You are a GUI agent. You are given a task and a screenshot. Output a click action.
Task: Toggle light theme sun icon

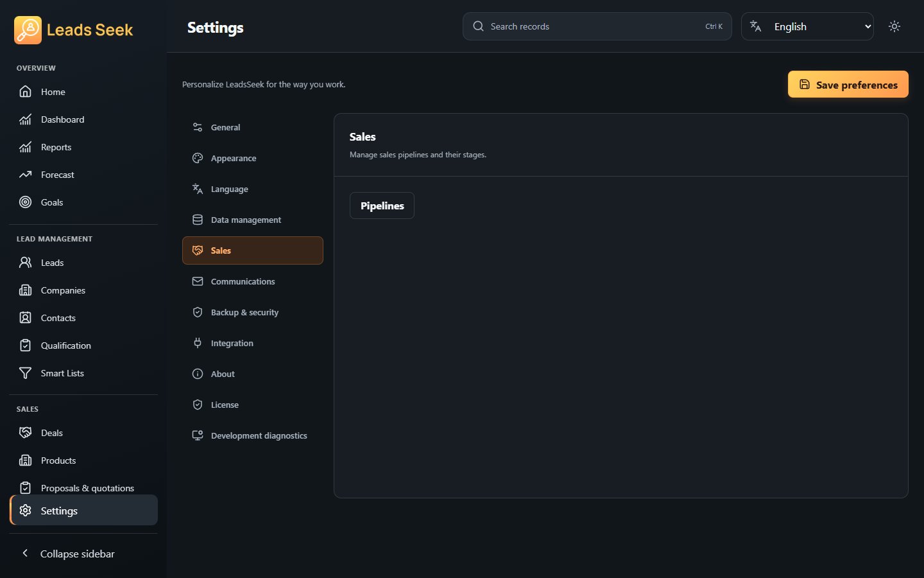coord(894,26)
